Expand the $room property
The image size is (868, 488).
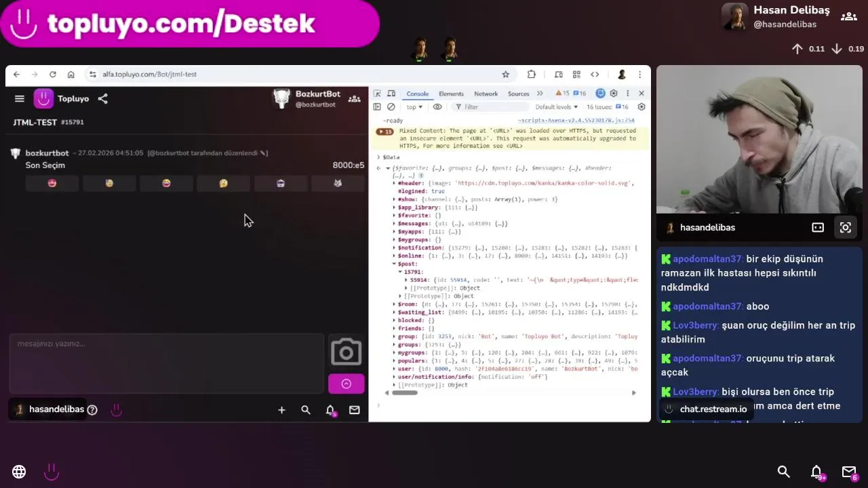(395, 304)
